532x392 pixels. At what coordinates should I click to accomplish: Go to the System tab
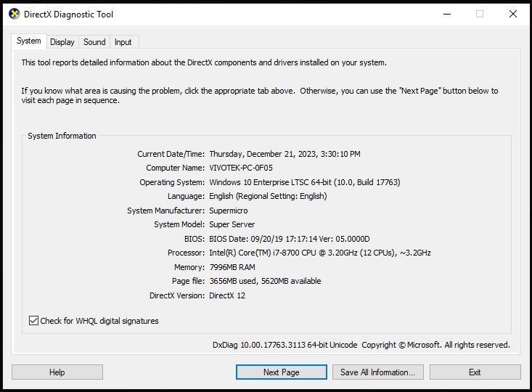click(29, 41)
